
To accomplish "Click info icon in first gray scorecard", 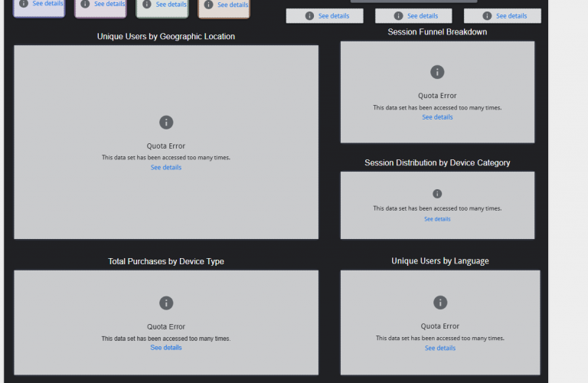I will point(309,16).
